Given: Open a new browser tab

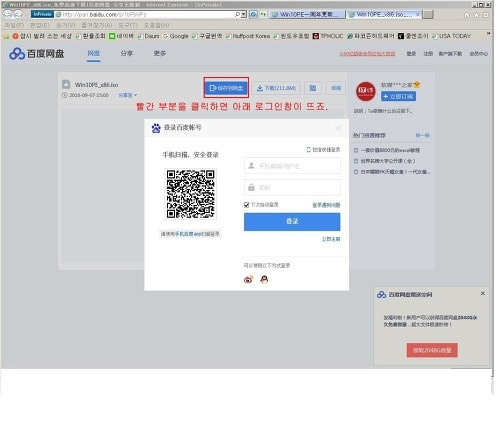Looking at the screenshot, I should click(428, 14).
